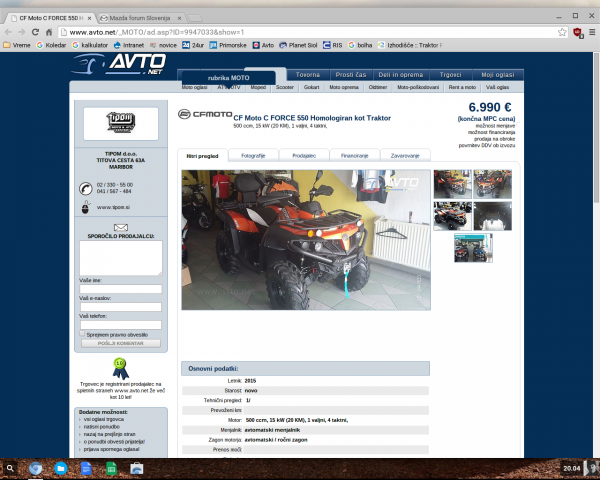Open the Files app in shelf
600x480 pixels.
coord(60,468)
